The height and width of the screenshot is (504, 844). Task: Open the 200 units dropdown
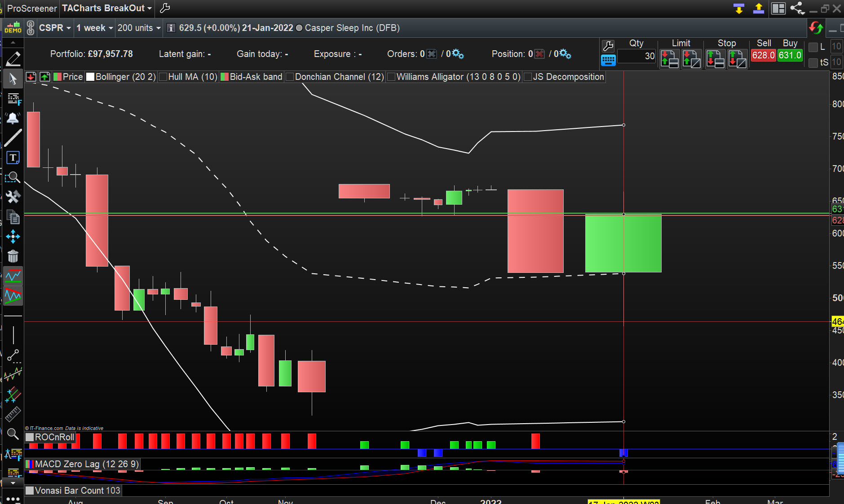tap(139, 28)
